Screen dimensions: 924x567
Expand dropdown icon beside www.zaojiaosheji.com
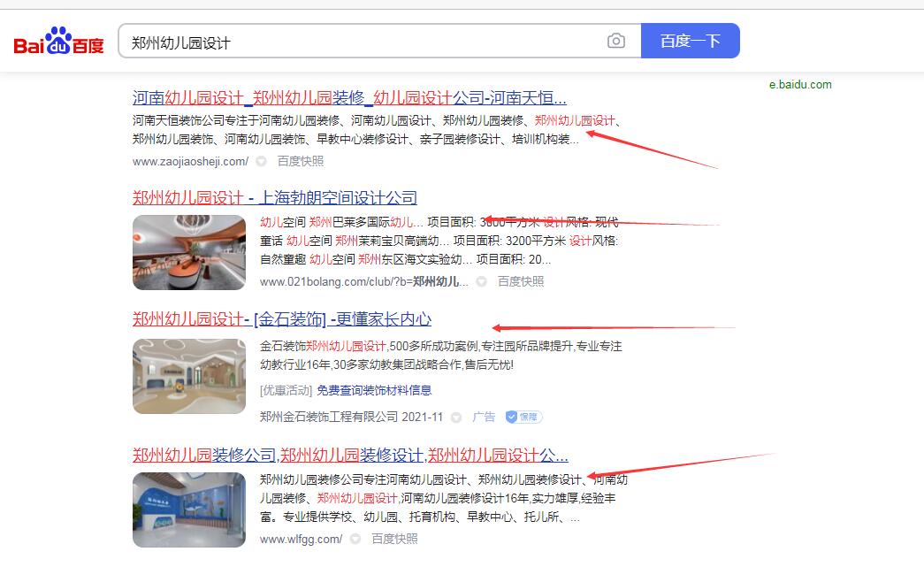(261, 161)
